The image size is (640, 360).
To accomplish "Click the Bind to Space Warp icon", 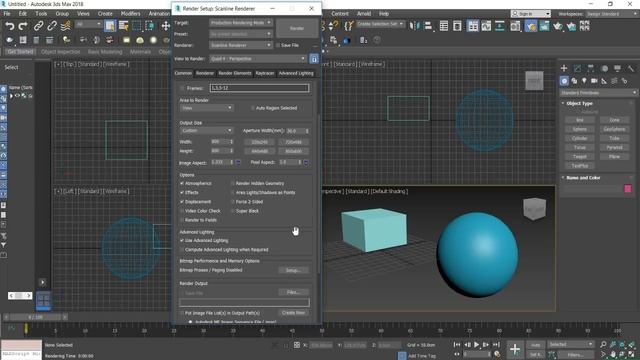I will point(65,26).
